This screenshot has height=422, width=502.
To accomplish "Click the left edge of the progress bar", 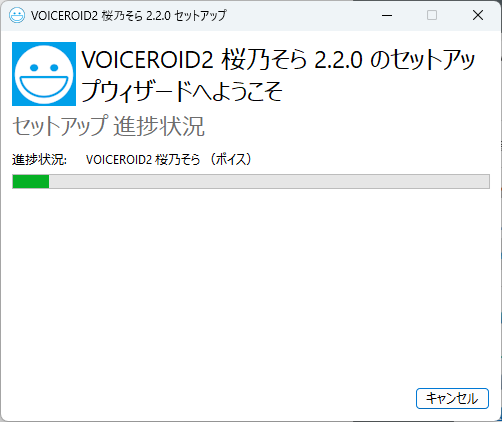I will pyautogui.click(x=13, y=182).
